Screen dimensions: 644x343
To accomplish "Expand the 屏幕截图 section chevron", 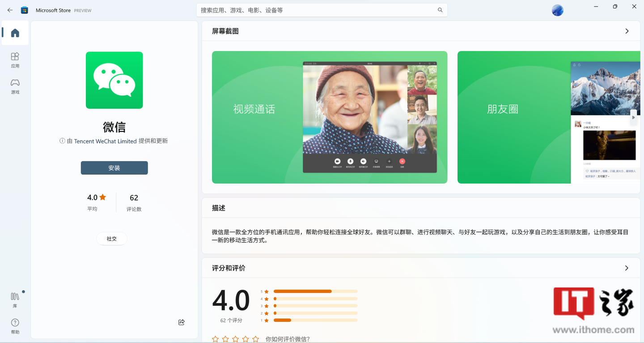I will coord(627,31).
